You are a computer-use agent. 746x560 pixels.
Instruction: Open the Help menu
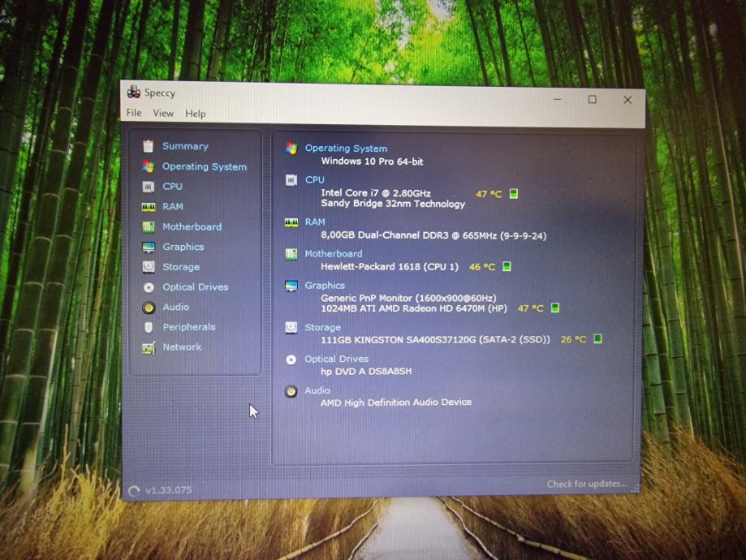pos(195,114)
